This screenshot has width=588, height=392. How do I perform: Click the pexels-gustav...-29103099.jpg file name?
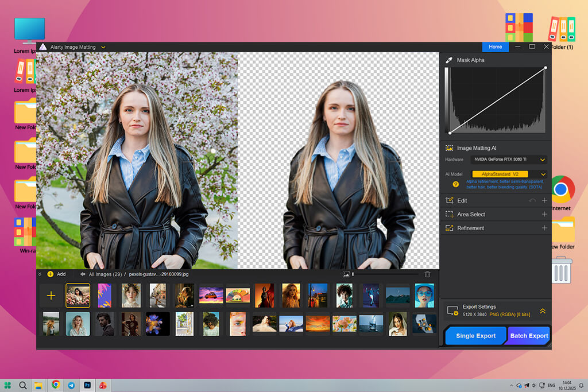coord(158,274)
